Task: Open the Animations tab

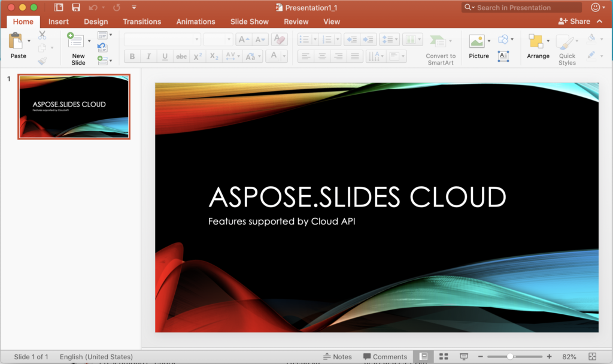Action: coord(196,22)
